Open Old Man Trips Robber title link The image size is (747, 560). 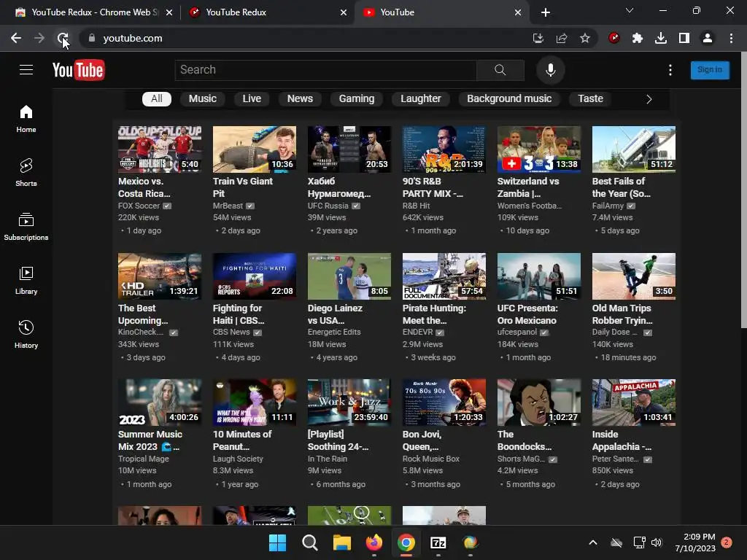click(x=622, y=314)
